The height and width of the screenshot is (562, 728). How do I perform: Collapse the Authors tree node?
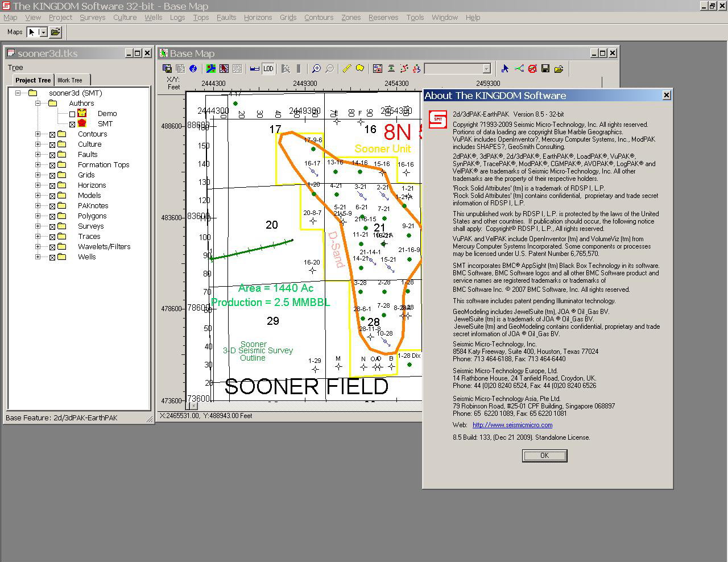coord(38,103)
